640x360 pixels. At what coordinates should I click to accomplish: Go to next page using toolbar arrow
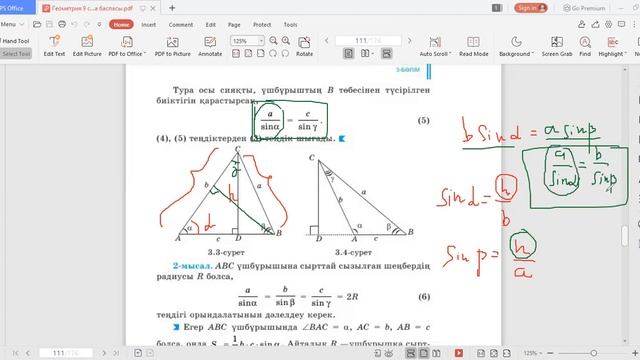point(410,41)
